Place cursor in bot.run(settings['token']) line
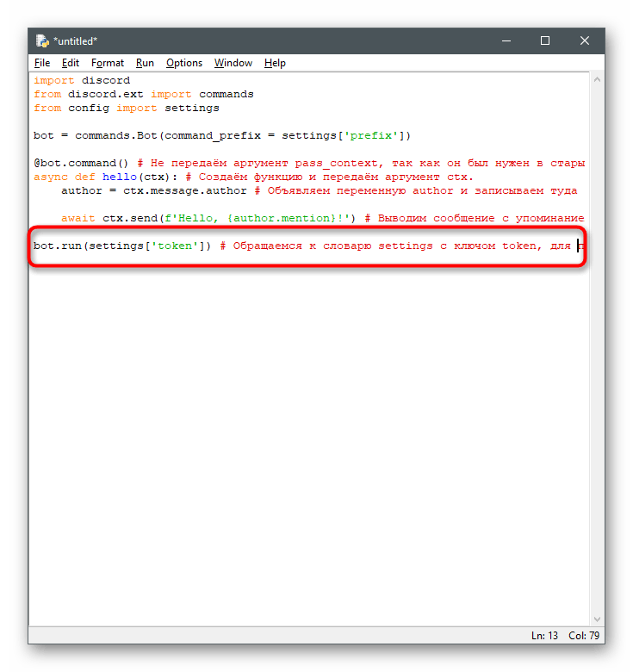This screenshot has width=633, height=672. coord(121,246)
